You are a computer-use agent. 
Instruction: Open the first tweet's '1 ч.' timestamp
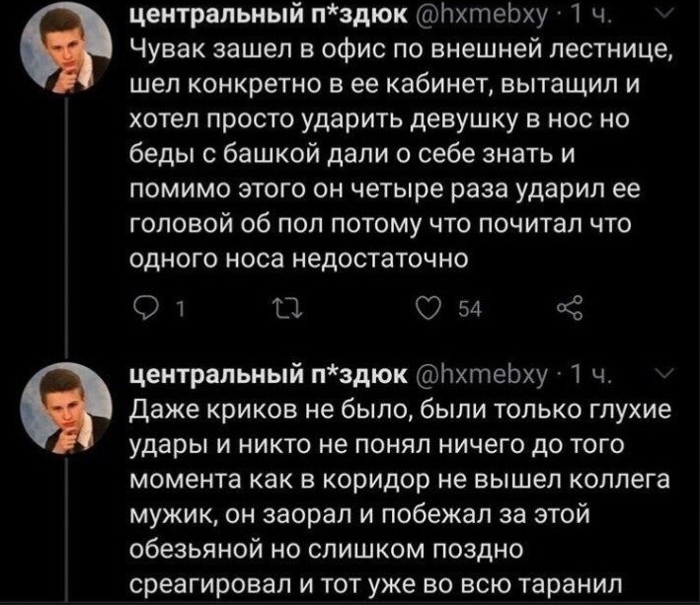pyautogui.click(x=589, y=16)
